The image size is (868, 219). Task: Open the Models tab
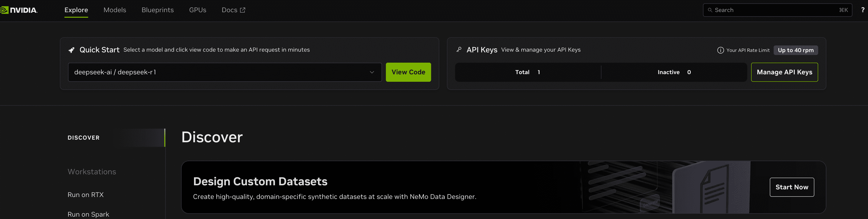114,10
